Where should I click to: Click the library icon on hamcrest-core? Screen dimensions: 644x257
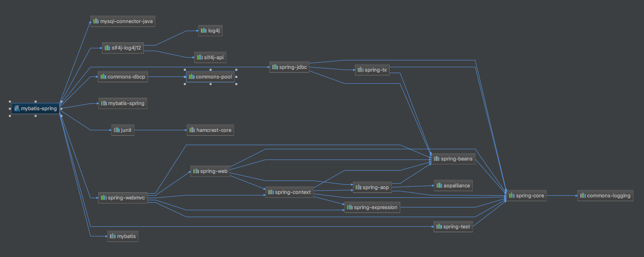pyautogui.click(x=192, y=130)
